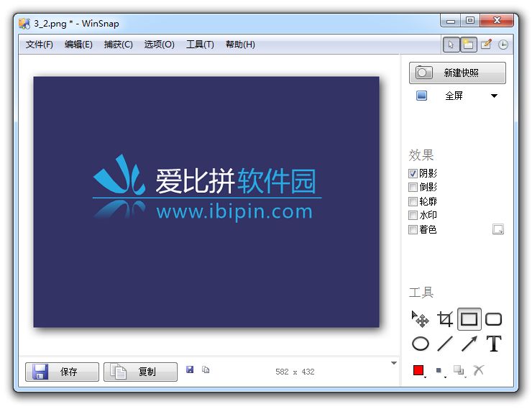Enable the 倒影 reflection checkbox
This screenshot has width=532, height=409.
(x=413, y=187)
